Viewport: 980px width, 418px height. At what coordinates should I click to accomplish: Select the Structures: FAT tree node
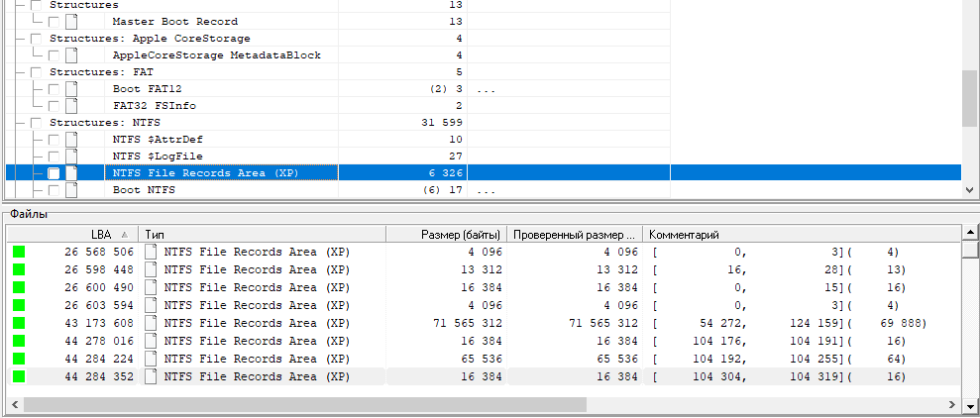(x=101, y=72)
